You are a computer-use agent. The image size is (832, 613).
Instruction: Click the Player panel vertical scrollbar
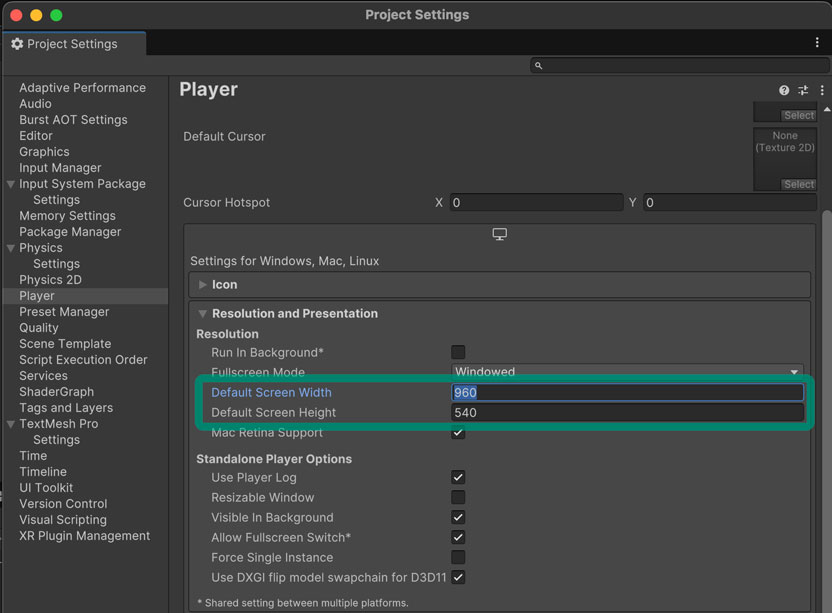point(827,410)
